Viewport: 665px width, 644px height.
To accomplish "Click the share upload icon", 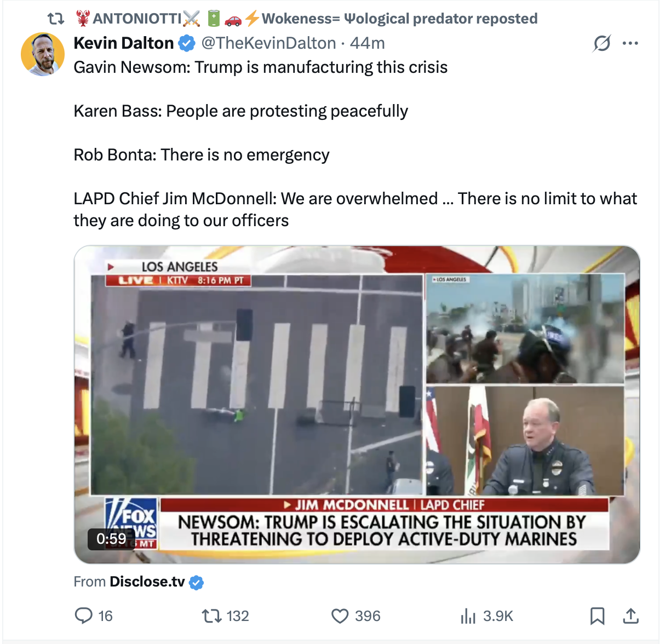I will point(631,616).
